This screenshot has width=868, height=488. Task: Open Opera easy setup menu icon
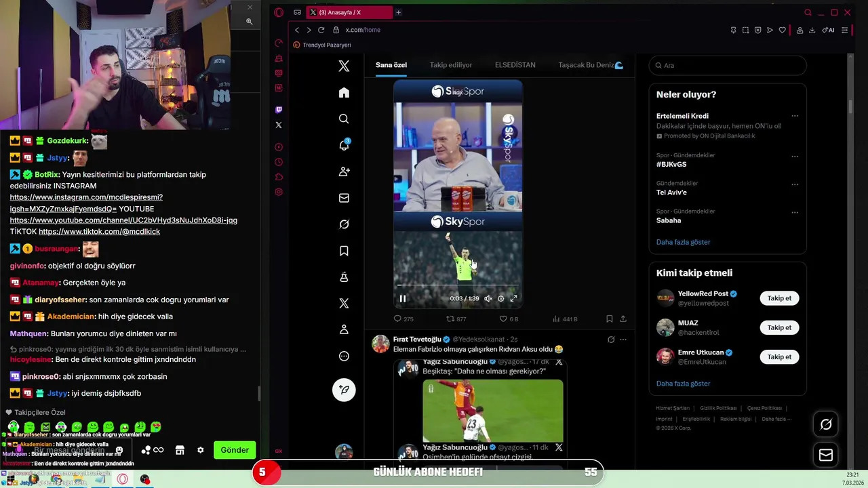tap(844, 30)
